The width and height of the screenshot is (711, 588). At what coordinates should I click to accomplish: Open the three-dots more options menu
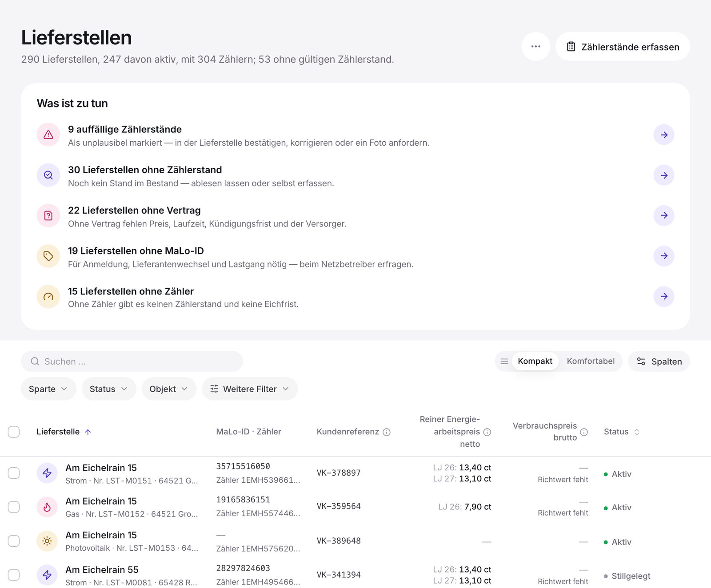[535, 47]
